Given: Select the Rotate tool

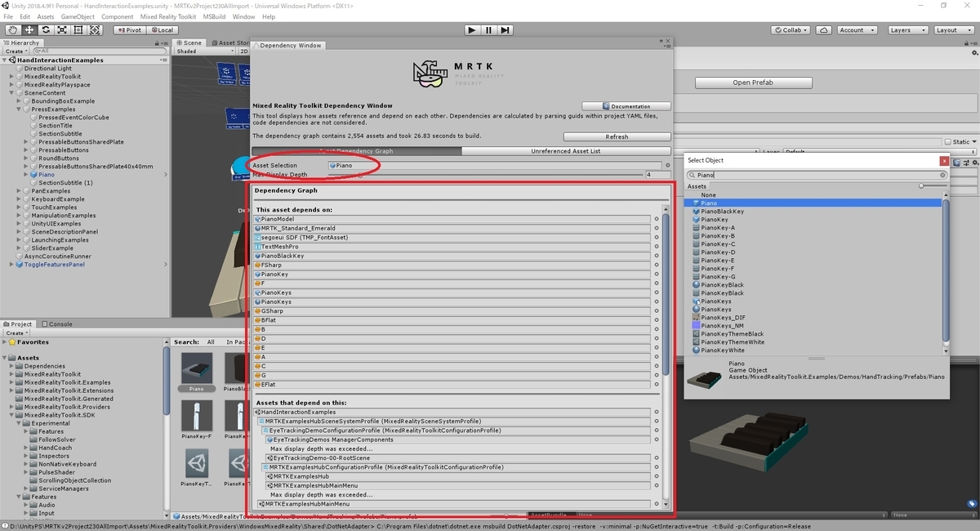Looking at the screenshot, I should pyautogui.click(x=46, y=30).
